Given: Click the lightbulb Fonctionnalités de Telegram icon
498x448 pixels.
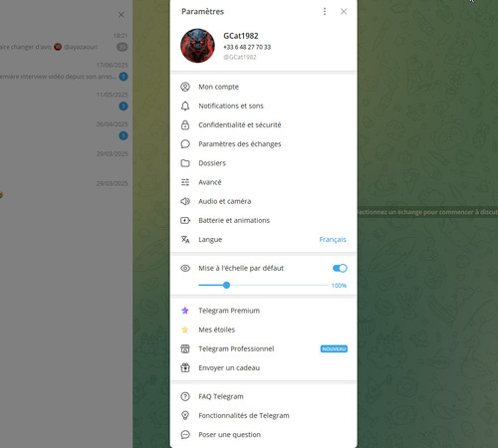Looking at the screenshot, I should coord(185,415).
